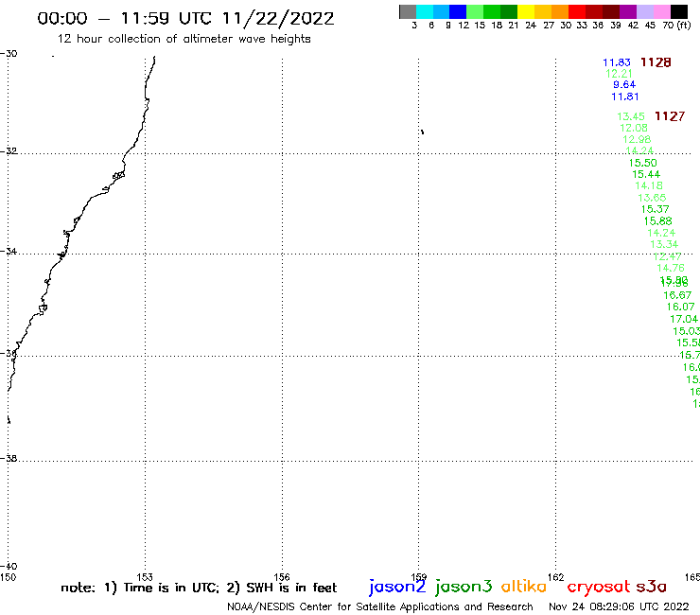700x615 pixels.
Task: Click the wave height value 16.07
Action: point(680,307)
